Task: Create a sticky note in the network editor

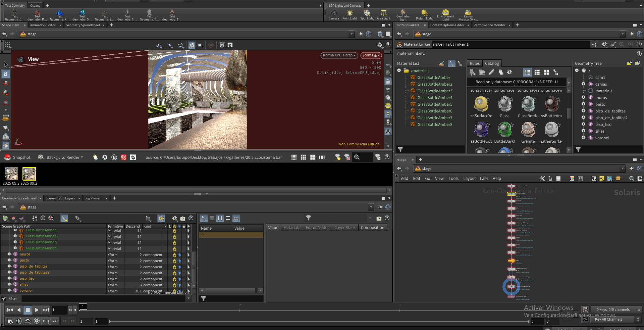Action: [602, 179]
